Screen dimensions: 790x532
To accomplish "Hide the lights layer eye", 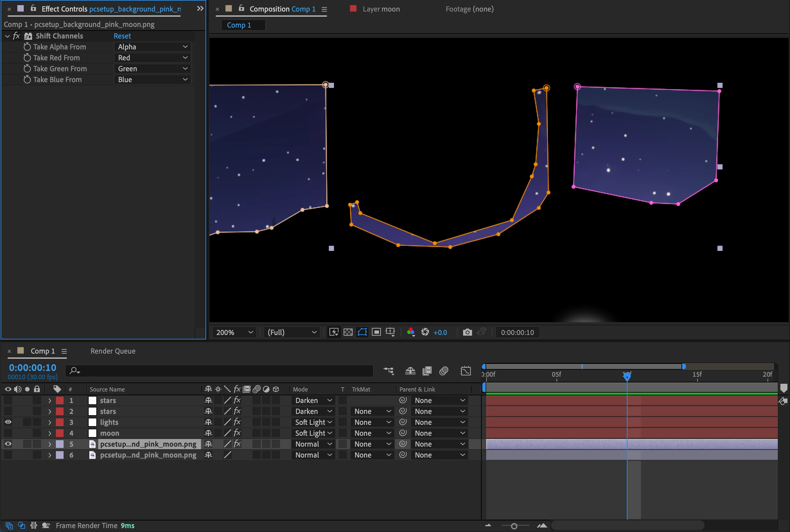I will [8, 422].
